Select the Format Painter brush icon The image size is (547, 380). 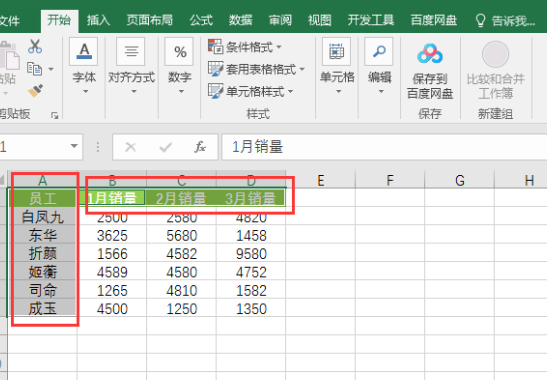click(35, 91)
